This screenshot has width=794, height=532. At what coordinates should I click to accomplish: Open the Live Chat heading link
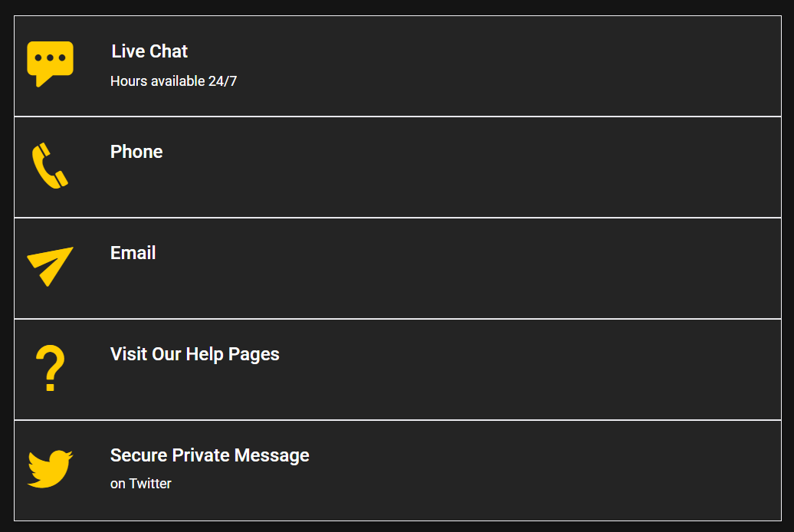coord(149,51)
